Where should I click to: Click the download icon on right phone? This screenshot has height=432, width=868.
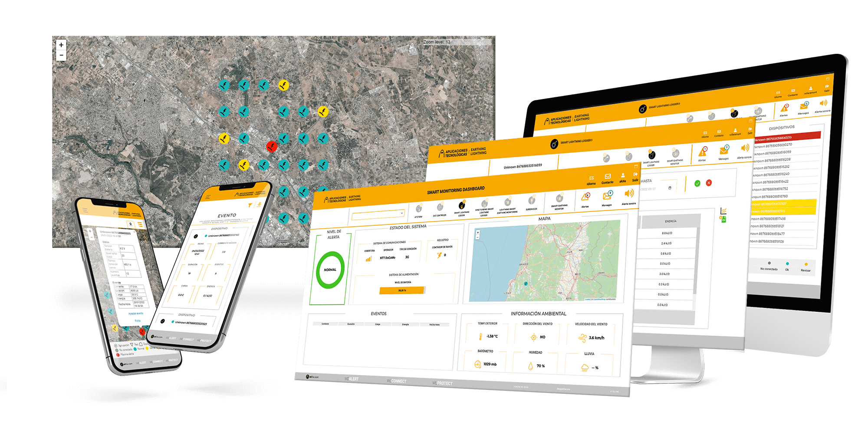pos(259,204)
